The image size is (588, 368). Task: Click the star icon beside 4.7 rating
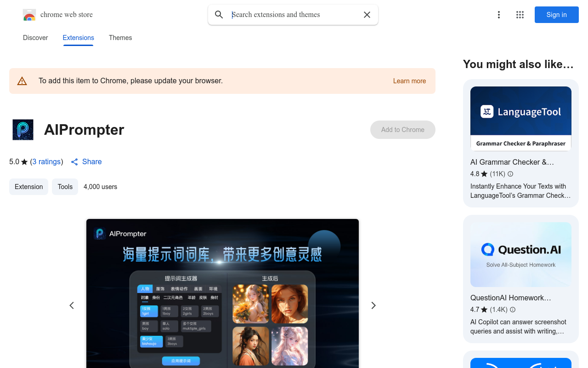point(484,310)
